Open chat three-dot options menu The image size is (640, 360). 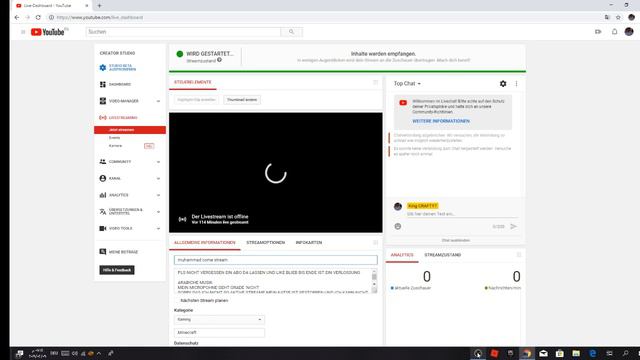click(x=516, y=84)
